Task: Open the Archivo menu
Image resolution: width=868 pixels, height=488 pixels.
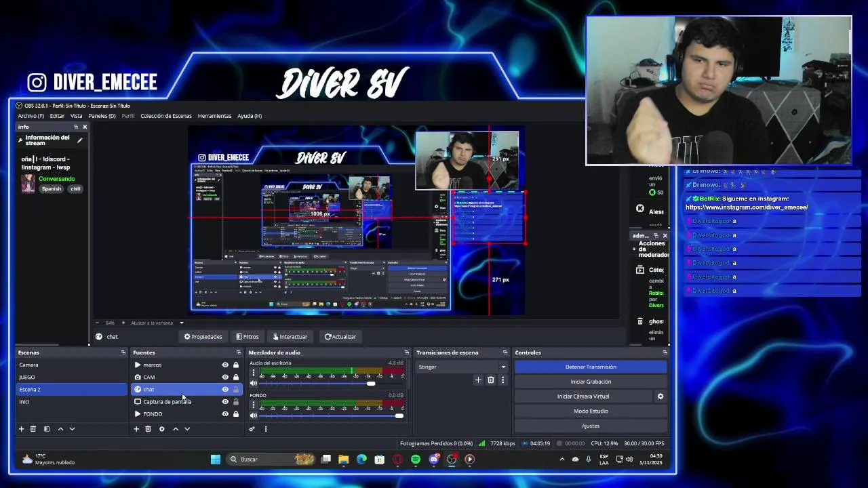Action: tap(31, 116)
